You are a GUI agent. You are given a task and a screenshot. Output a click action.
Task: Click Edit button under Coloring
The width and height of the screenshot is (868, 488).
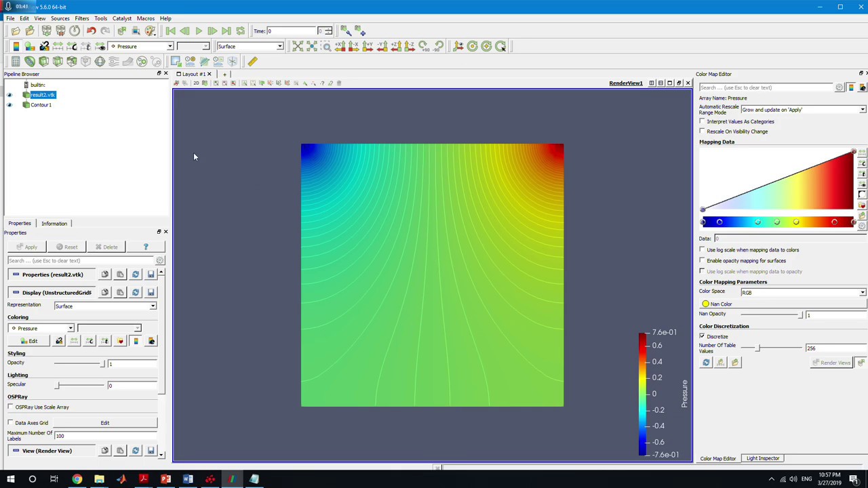28,341
